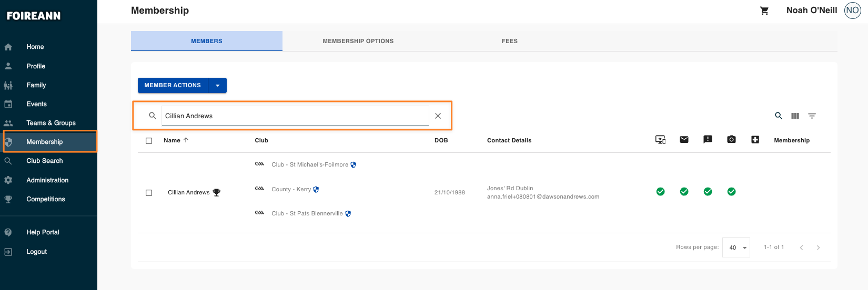
Task: Click the Cillian Andrews member name
Action: 189,193
